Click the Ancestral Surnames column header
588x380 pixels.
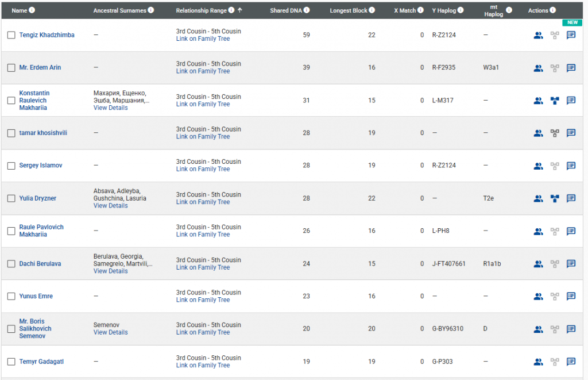point(119,10)
